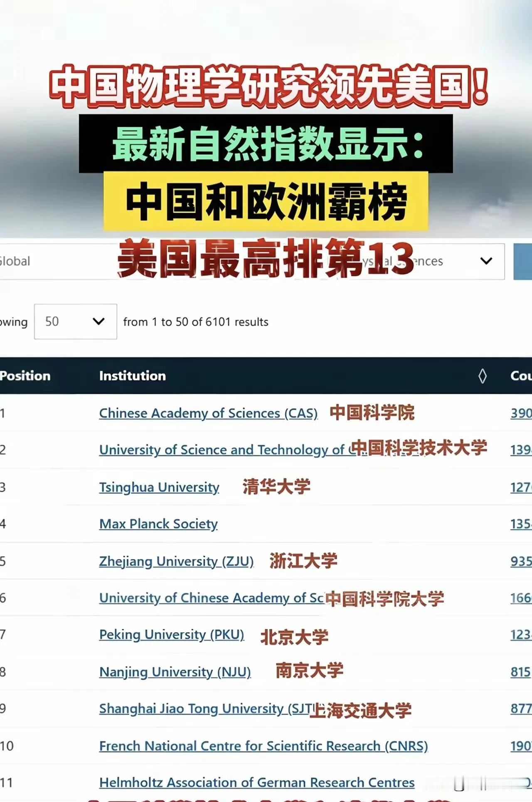The height and width of the screenshot is (802, 532).
Task: Click the 浙江大学 annotation label
Action: click(303, 561)
